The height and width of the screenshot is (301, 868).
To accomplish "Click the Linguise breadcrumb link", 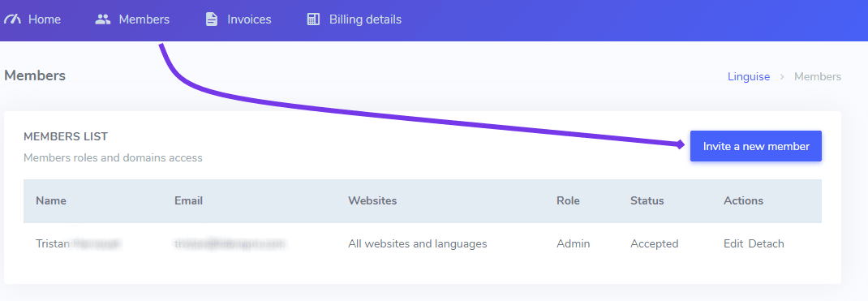I will (749, 76).
